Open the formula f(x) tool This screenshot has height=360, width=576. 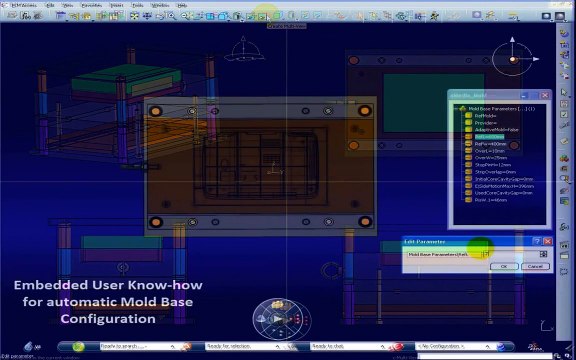[x=26, y=16]
